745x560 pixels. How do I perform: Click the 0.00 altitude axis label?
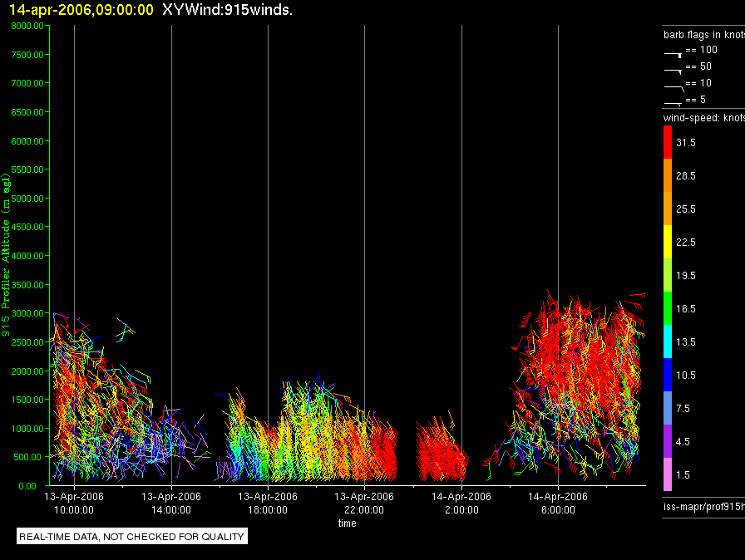pyautogui.click(x=27, y=486)
